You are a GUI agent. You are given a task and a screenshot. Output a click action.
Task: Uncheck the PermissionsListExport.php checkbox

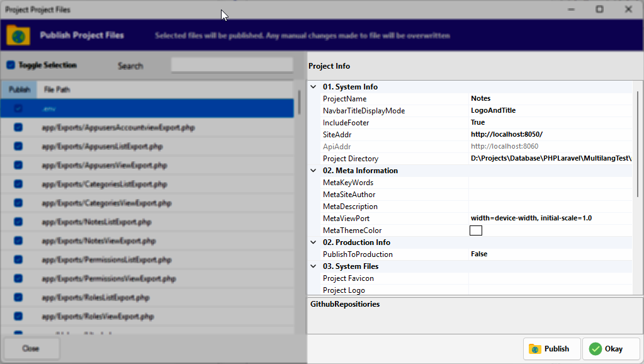(18, 259)
